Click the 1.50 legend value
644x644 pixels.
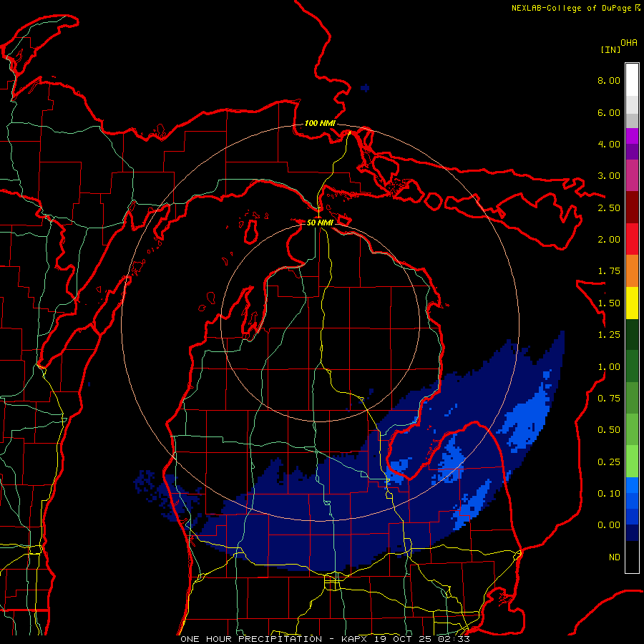pos(609,303)
